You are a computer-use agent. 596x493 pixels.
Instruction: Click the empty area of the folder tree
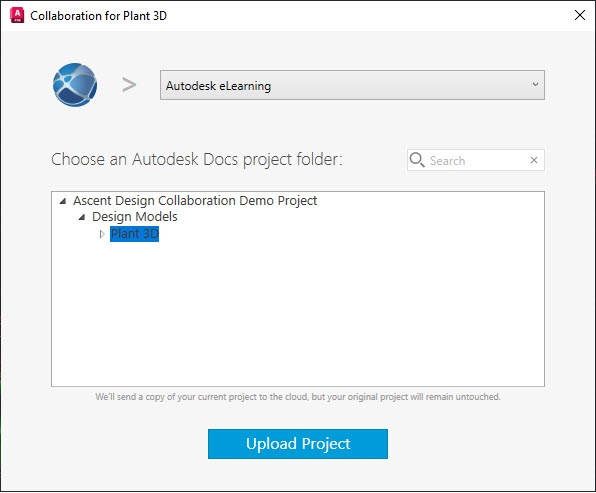pos(298,312)
